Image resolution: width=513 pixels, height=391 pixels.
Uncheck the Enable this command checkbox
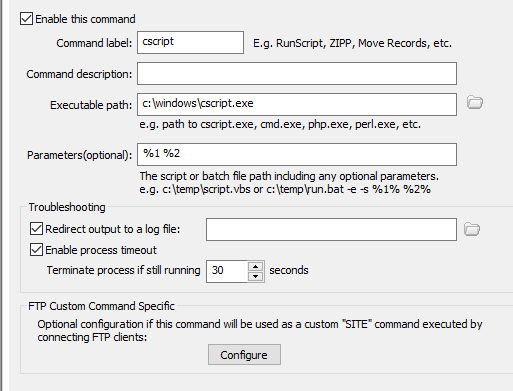coord(26,19)
